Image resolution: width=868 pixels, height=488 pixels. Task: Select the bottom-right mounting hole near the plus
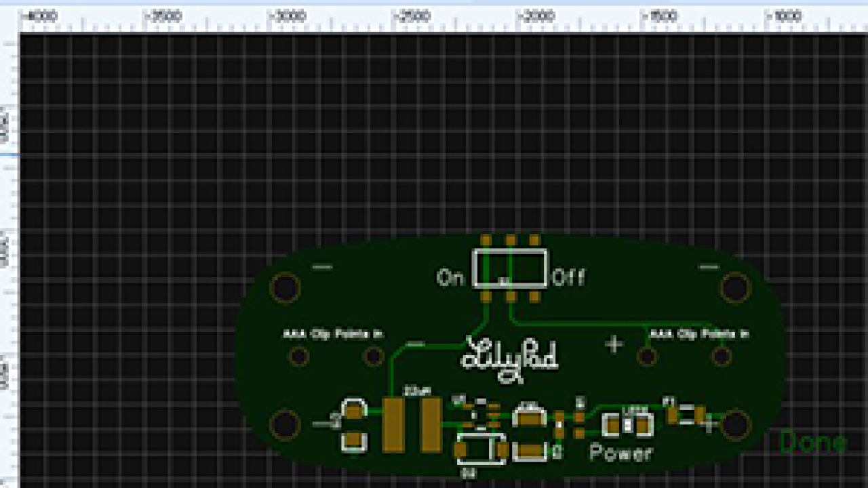736,424
